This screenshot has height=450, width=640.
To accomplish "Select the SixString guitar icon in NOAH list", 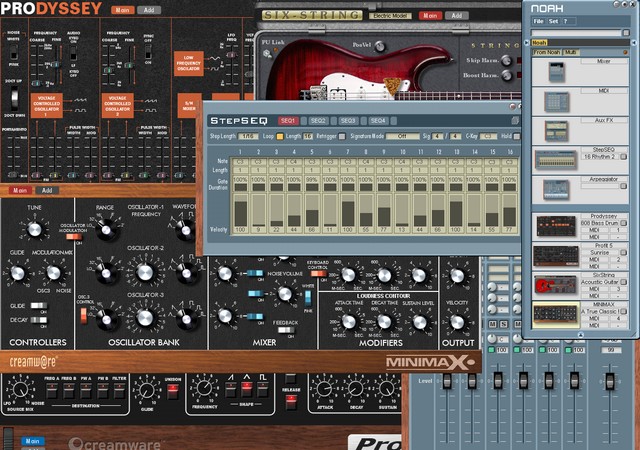I will click(x=556, y=285).
